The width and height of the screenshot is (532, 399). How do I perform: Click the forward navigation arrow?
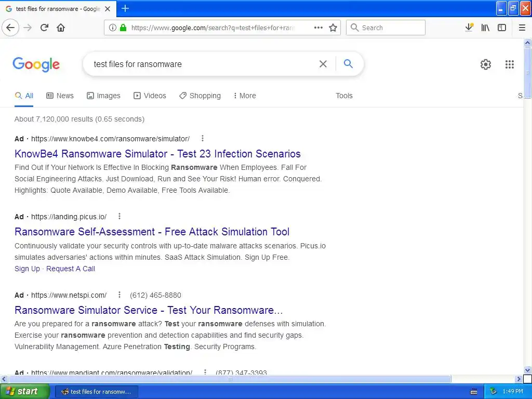tap(28, 28)
